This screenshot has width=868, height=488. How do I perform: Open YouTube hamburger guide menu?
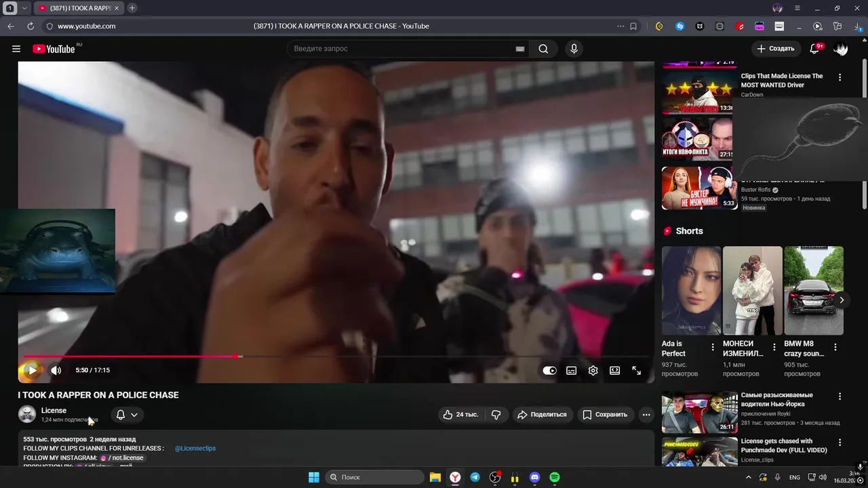(16, 49)
